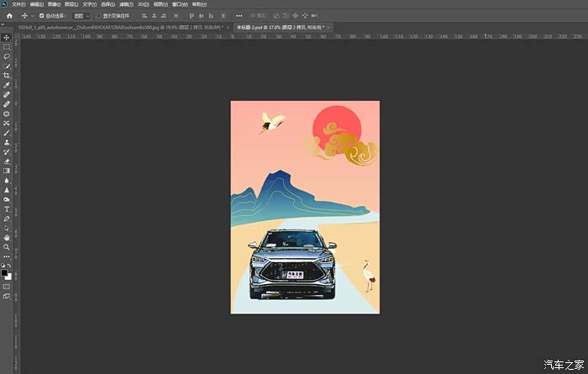The height and width of the screenshot is (374, 588).
Task: Select the Move tool
Action: [x=7, y=38]
